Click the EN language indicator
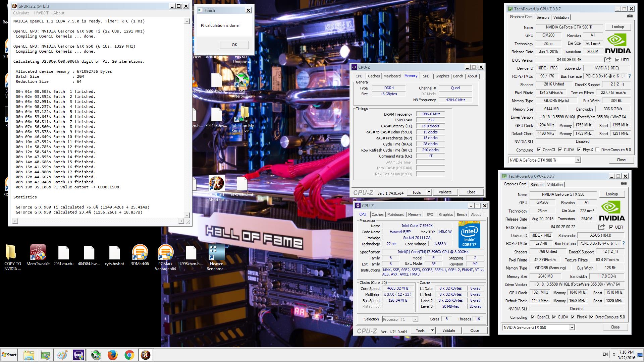Viewport: 644px width, 362px height. click(x=605, y=354)
